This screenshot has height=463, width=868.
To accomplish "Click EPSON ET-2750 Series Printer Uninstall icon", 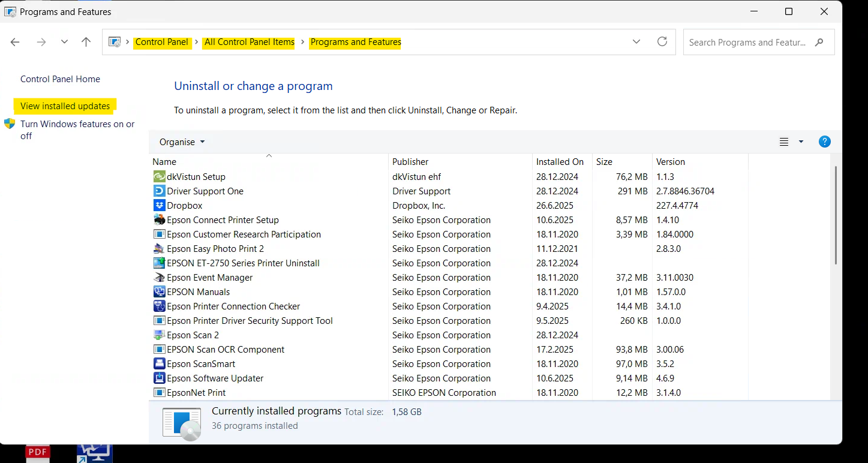I will (x=159, y=263).
